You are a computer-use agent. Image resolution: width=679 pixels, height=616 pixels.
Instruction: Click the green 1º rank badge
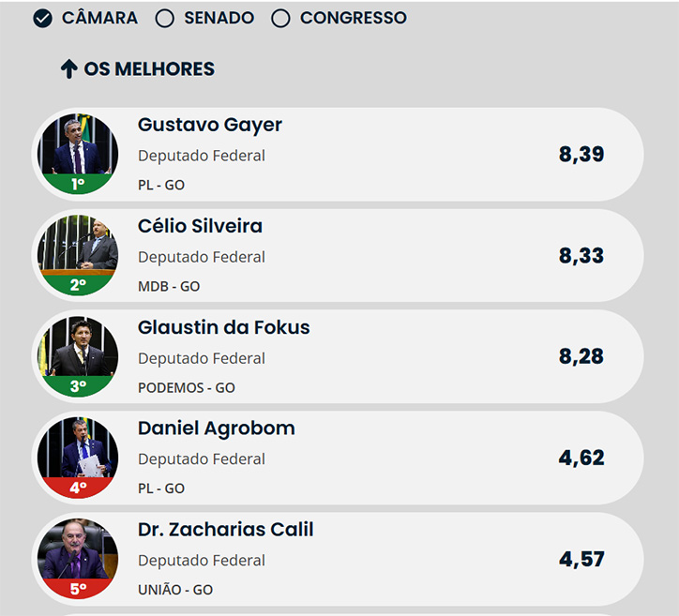click(x=78, y=184)
